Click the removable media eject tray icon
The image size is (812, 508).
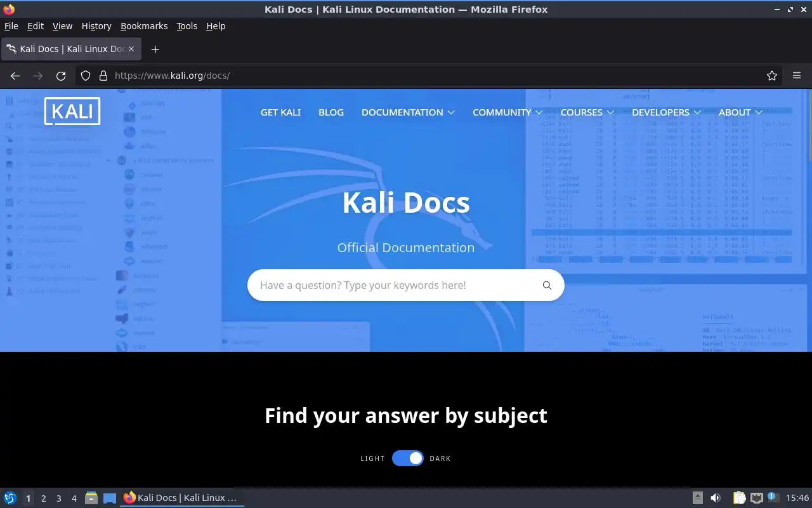coord(697,498)
